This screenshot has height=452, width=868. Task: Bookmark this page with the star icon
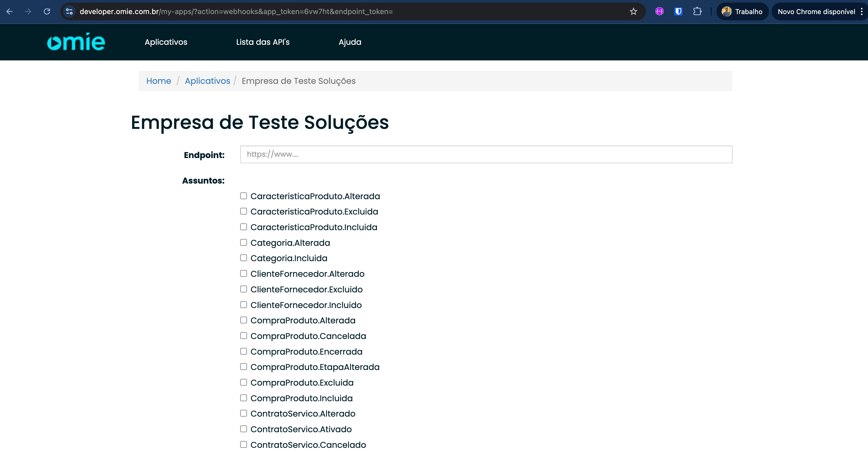[x=634, y=11]
